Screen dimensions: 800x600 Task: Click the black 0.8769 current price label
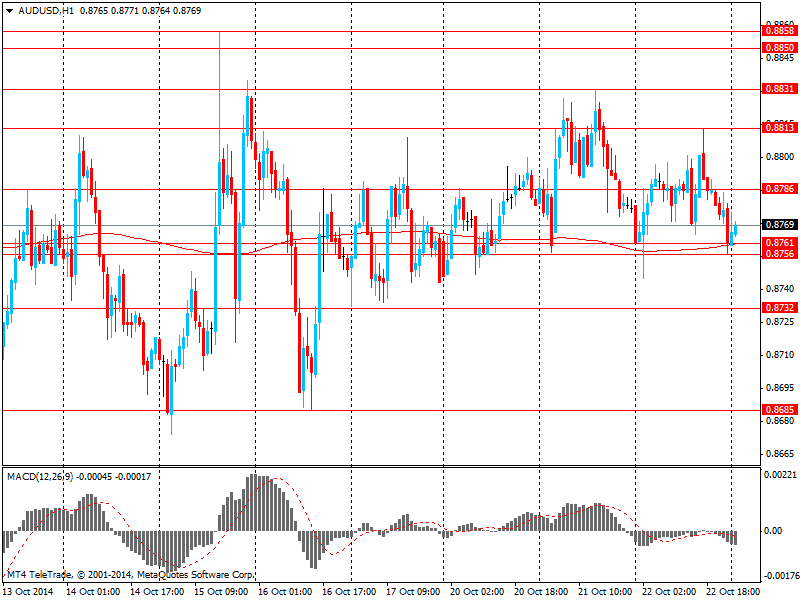pyautogui.click(x=779, y=225)
